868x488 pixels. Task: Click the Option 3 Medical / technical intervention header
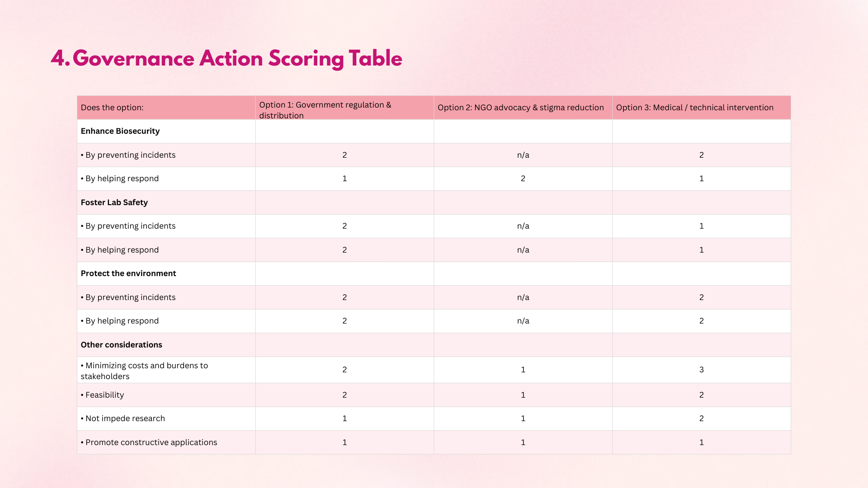[x=694, y=108]
